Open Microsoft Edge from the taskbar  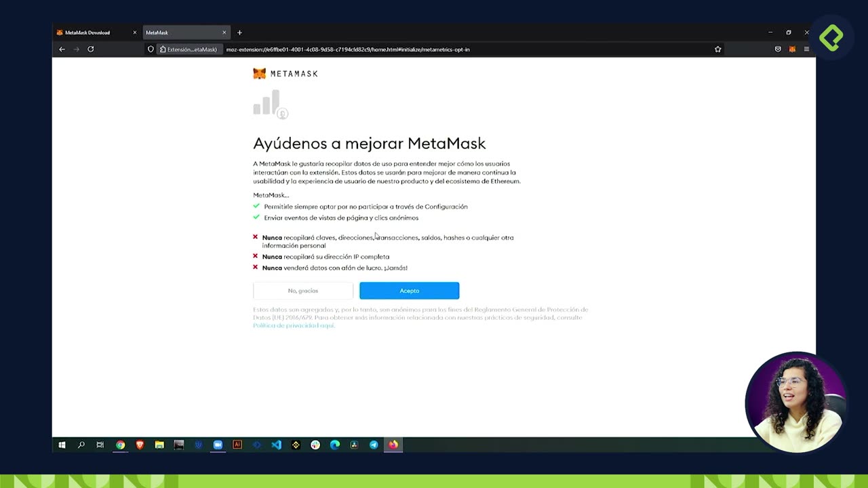[335, 445]
